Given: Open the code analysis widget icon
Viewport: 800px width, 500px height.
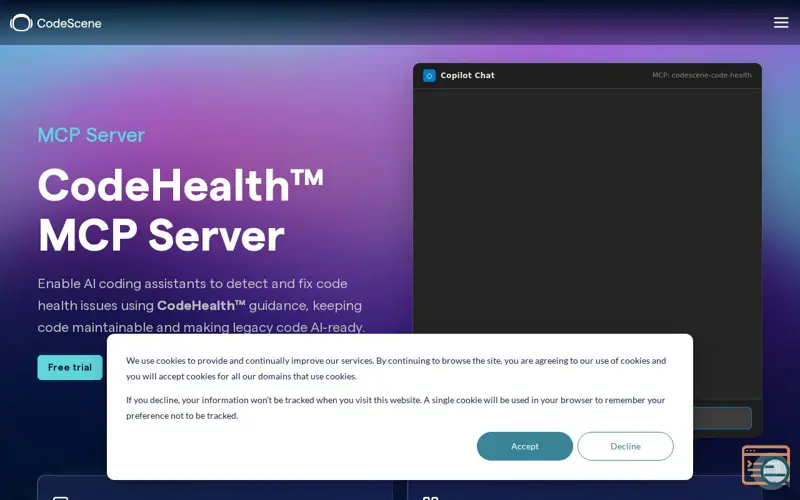Looking at the screenshot, I should click(766, 466).
